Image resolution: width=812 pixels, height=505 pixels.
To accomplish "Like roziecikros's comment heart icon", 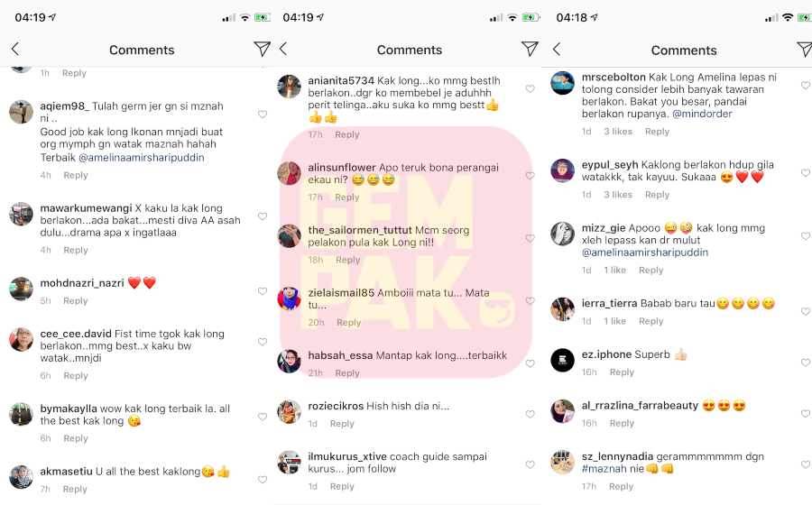I will pos(530,414).
